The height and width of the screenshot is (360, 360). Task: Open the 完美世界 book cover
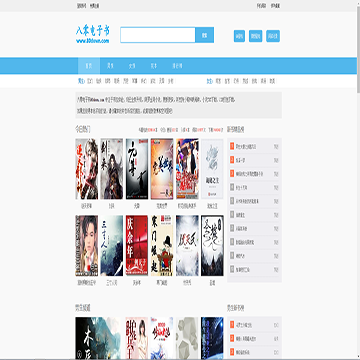[x=162, y=169]
